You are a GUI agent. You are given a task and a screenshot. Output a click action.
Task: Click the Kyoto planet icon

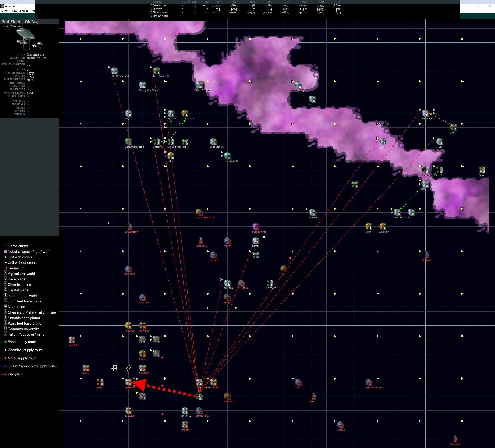click(86, 368)
